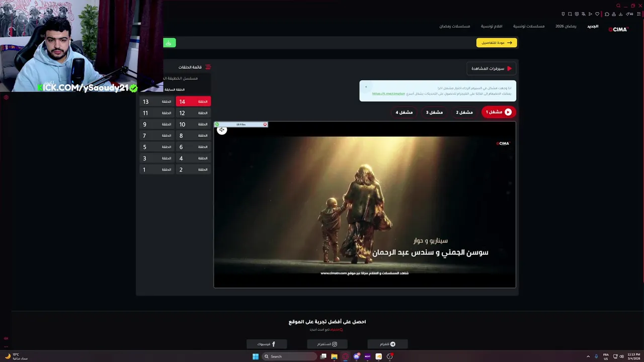Select episode 14 in the list

pyautogui.click(x=193, y=102)
